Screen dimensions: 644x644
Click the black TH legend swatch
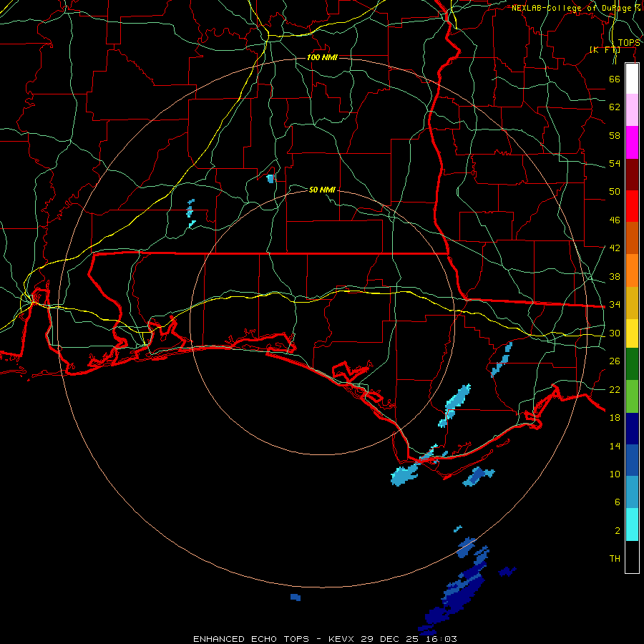(x=632, y=557)
